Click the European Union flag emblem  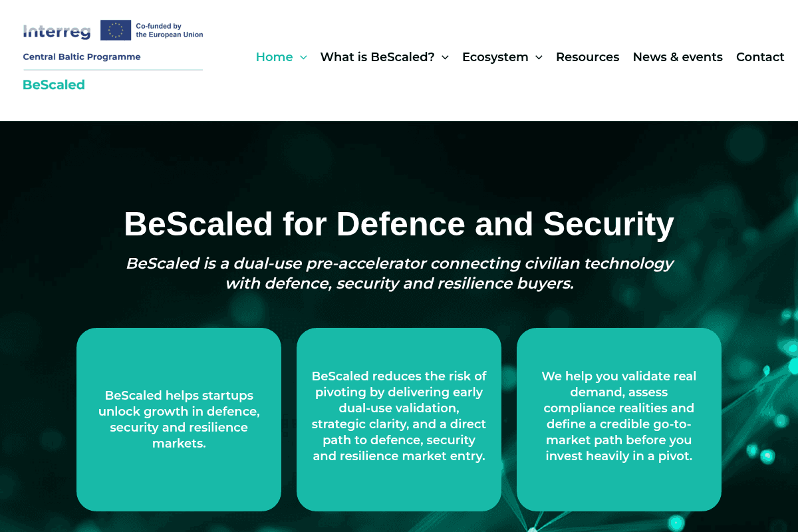pyautogui.click(x=116, y=30)
